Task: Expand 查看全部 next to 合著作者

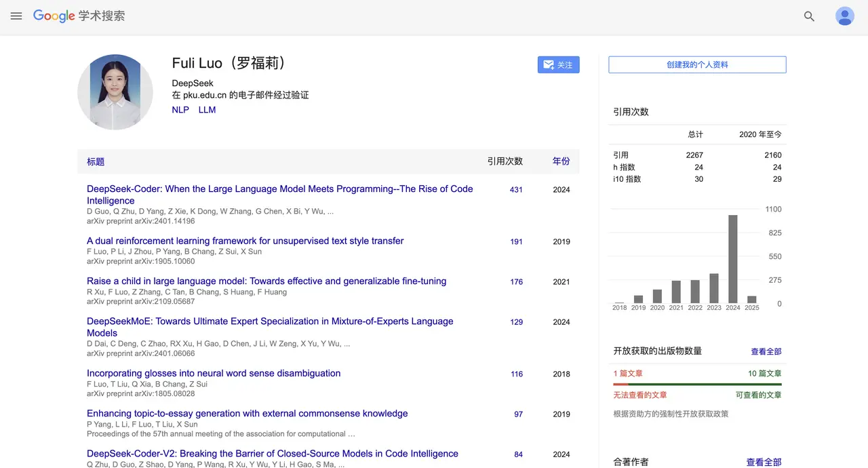Action: coord(764,462)
